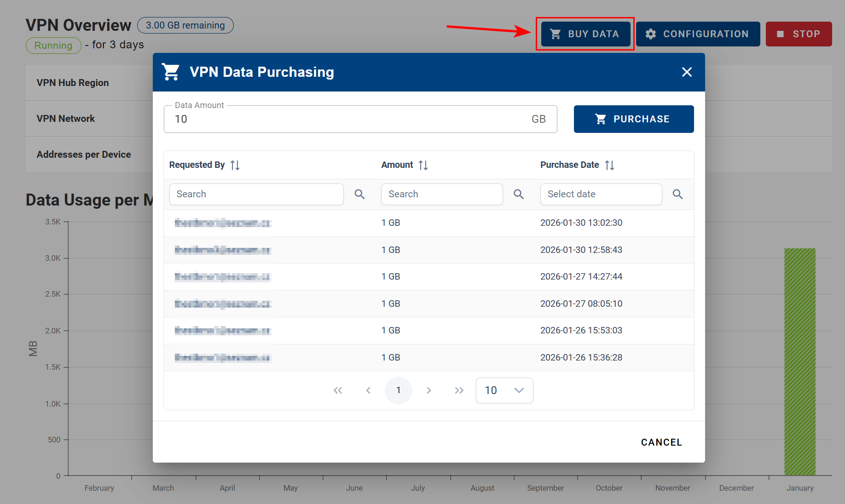
Task: Sort the Requested By column using its sort arrows
Action: tap(235, 165)
